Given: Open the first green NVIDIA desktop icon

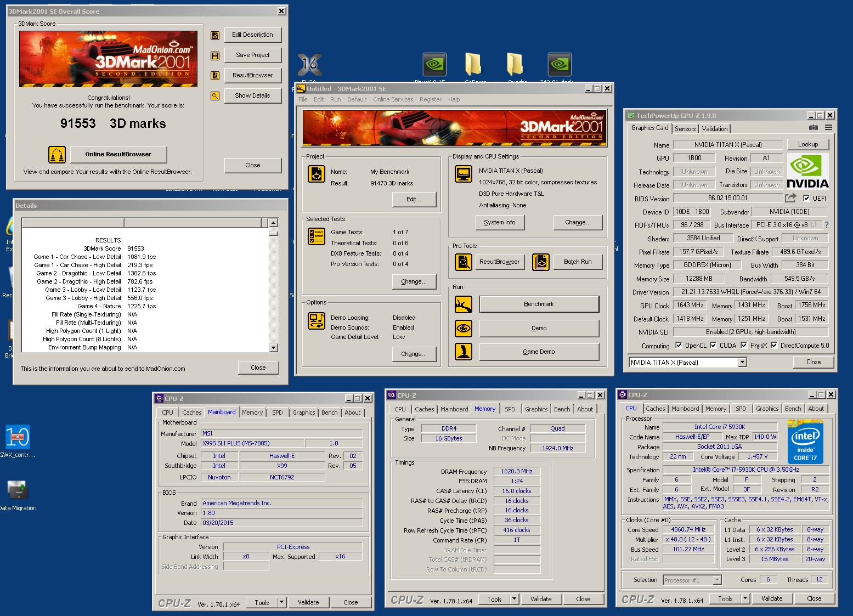Looking at the screenshot, I should (434, 64).
